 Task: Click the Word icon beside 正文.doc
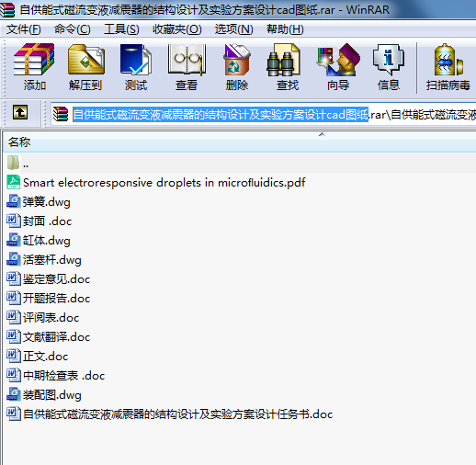[x=14, y=356]
